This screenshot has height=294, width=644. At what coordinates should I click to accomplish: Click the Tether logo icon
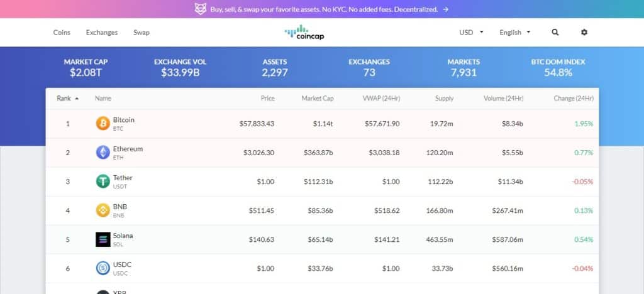point(103,182)
